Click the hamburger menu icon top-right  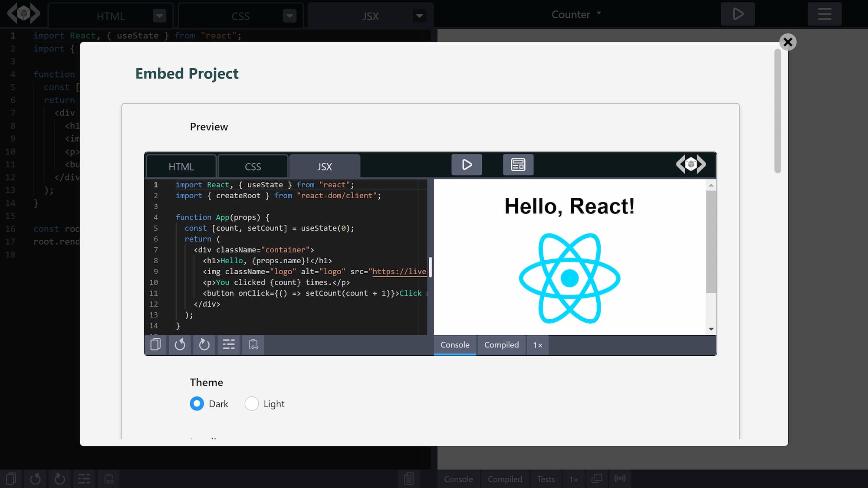(825, 14)
